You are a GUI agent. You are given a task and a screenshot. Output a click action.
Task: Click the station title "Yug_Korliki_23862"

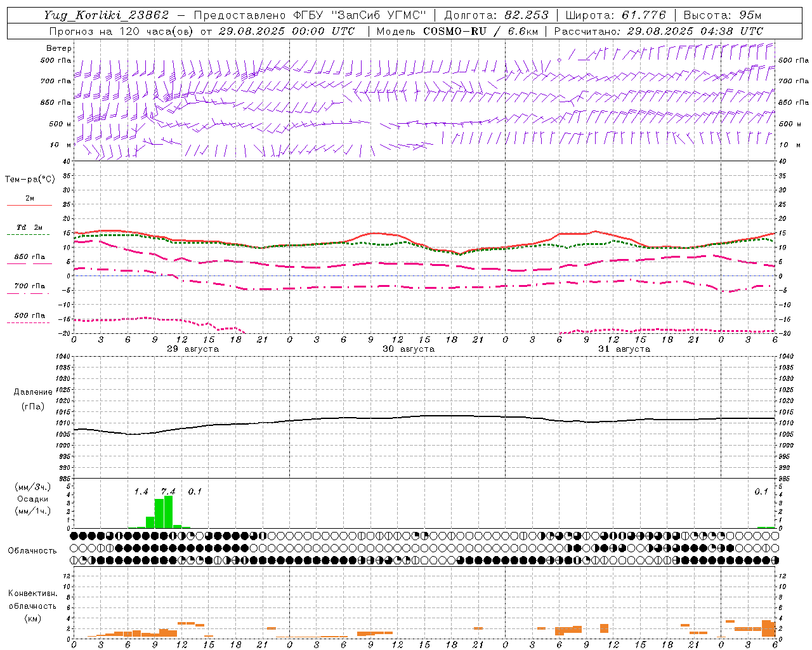[x=106, y=15]
